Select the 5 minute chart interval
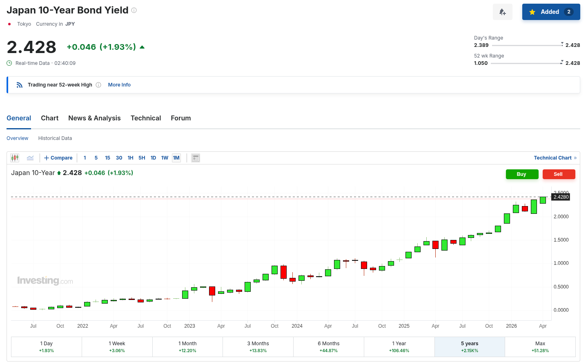 coord(96,158)
